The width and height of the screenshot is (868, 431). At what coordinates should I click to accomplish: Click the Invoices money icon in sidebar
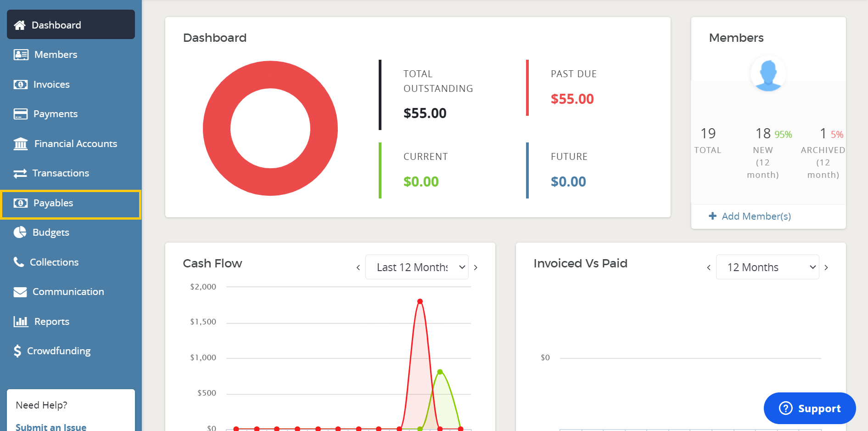[20, 85]
